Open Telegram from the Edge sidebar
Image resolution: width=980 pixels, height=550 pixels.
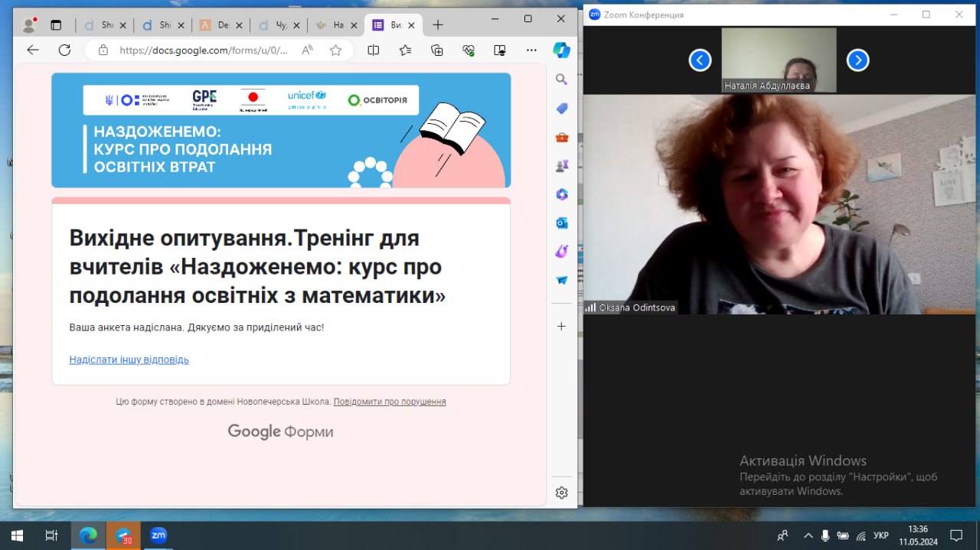[x=561, y=281]
